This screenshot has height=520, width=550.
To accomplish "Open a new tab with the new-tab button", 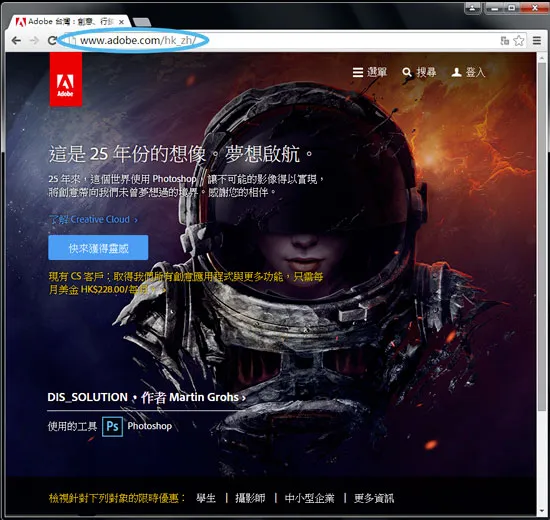I will (142, 22).
